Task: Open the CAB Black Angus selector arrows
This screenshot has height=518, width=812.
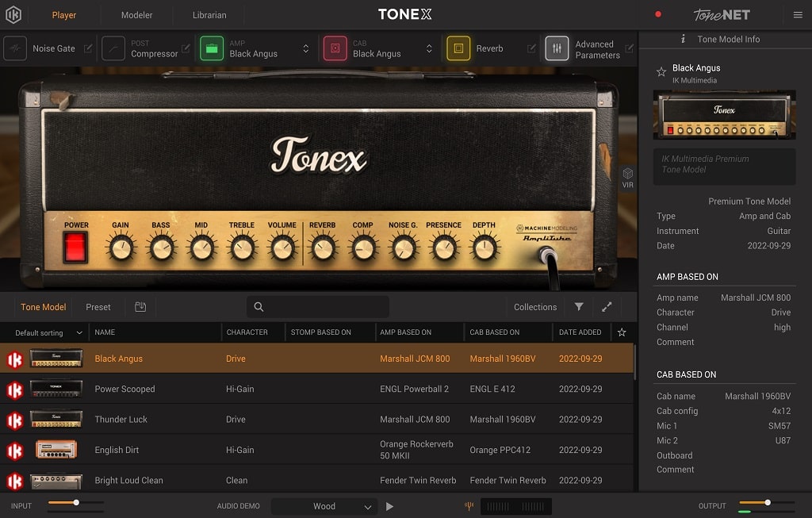Action: [x=429, y=48]
